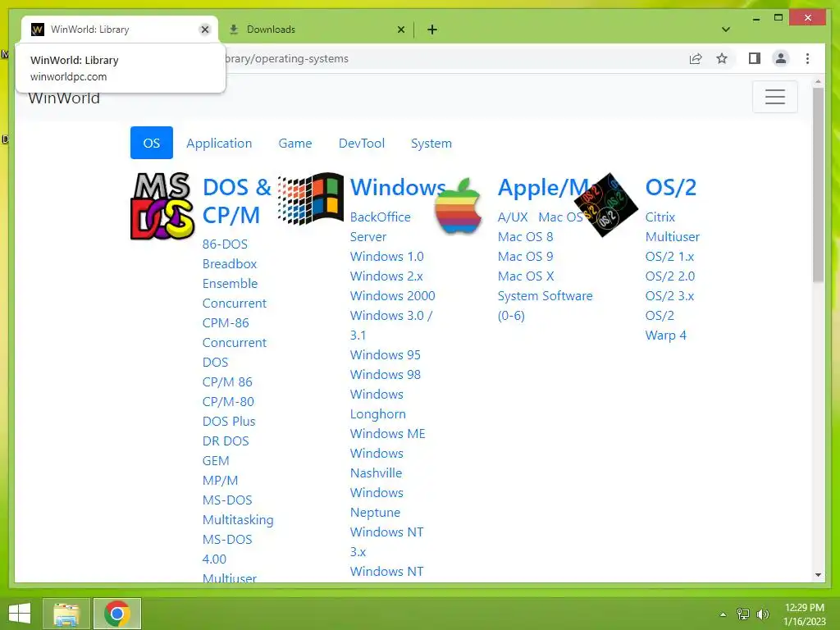Open a new tab with plus
840x630 pixels.
431,30
